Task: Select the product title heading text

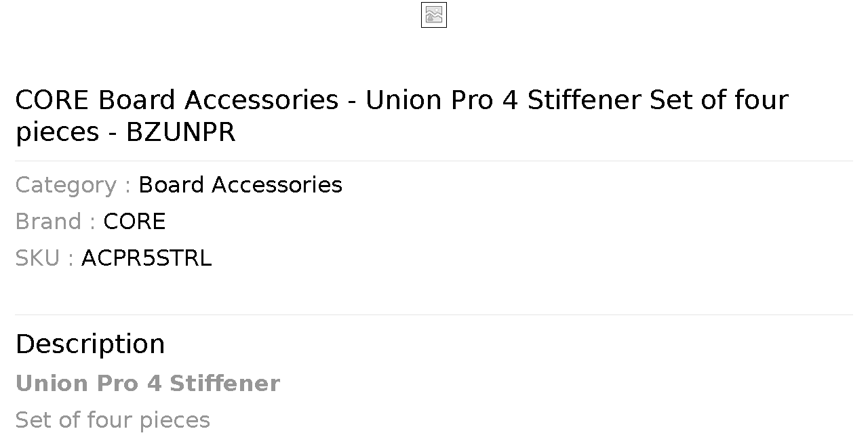Action: point(401,116)
